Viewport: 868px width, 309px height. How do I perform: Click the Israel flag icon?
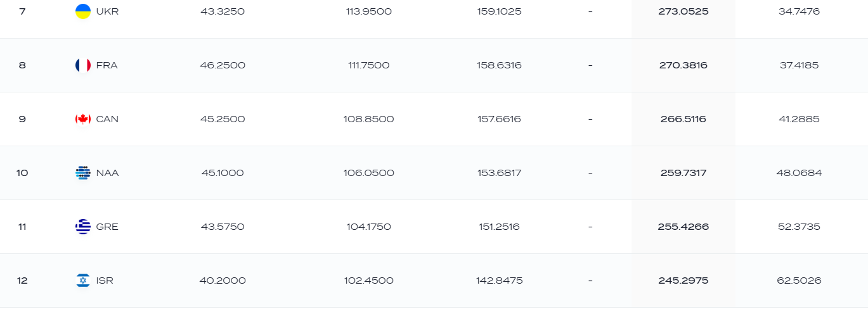coord(83,281)
